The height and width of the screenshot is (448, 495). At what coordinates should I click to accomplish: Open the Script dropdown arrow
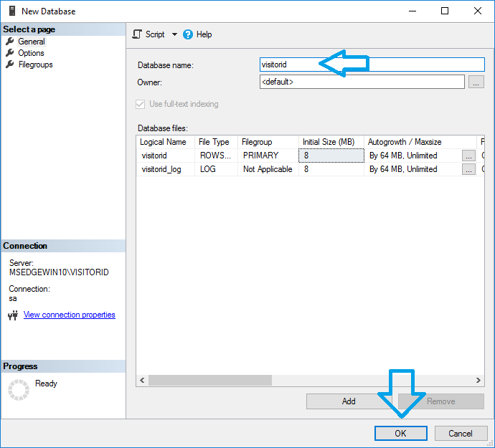[174, 34]
